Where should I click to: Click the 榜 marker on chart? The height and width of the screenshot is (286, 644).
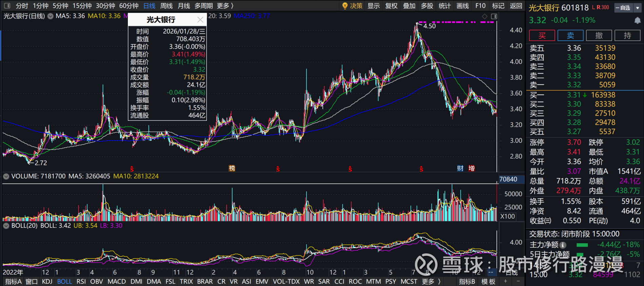click(232, 168)
